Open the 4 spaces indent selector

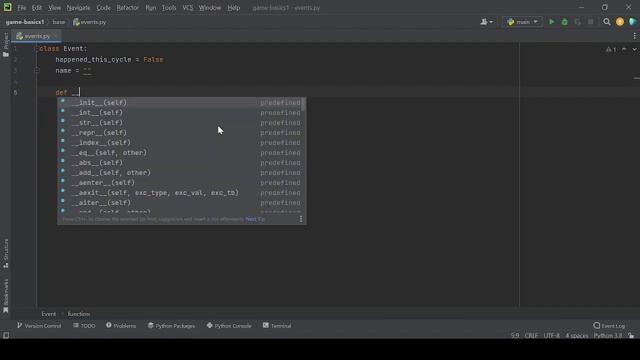coord(577,336)
